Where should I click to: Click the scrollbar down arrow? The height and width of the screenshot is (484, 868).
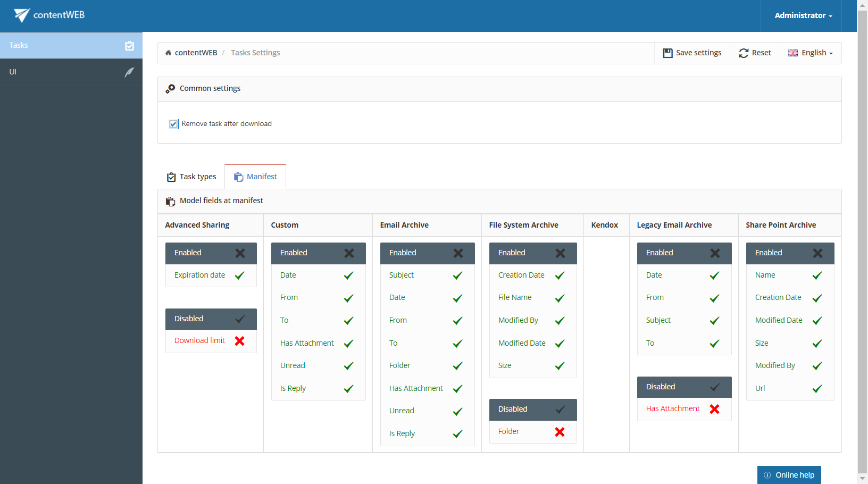coord(862,479)
